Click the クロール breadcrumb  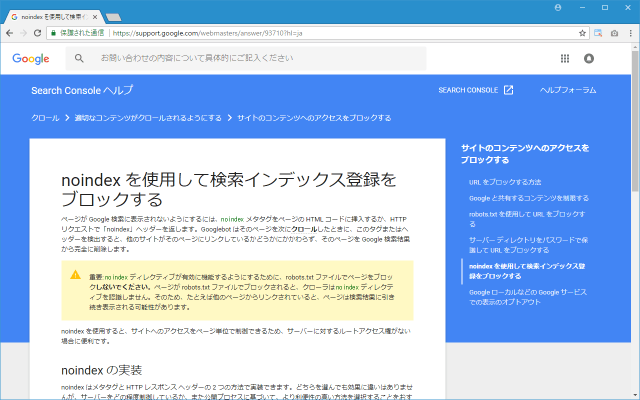(45, 118)
